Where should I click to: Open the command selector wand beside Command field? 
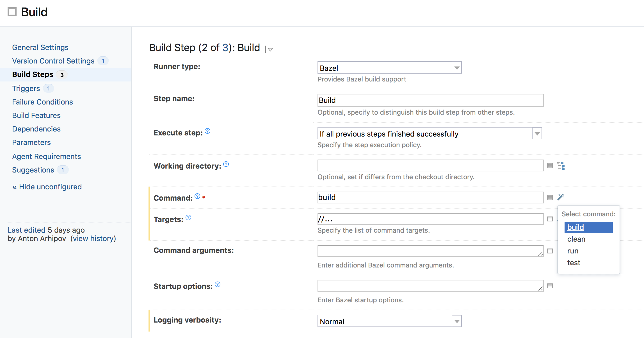(x=560, y=197)
